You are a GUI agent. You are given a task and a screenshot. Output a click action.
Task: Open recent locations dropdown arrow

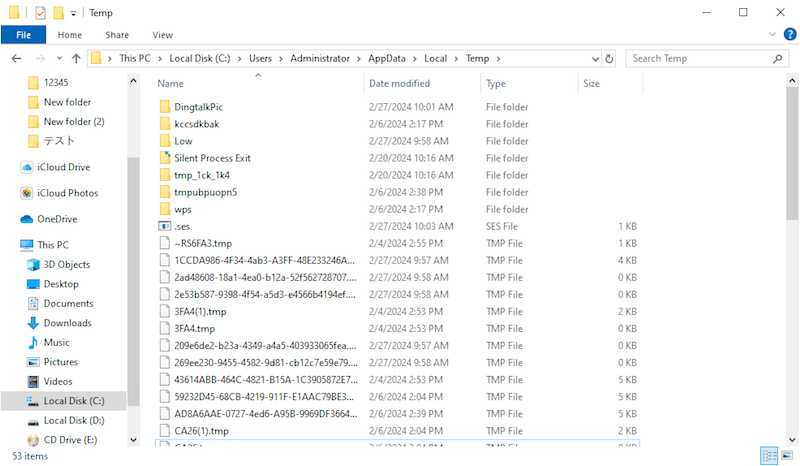58,59
